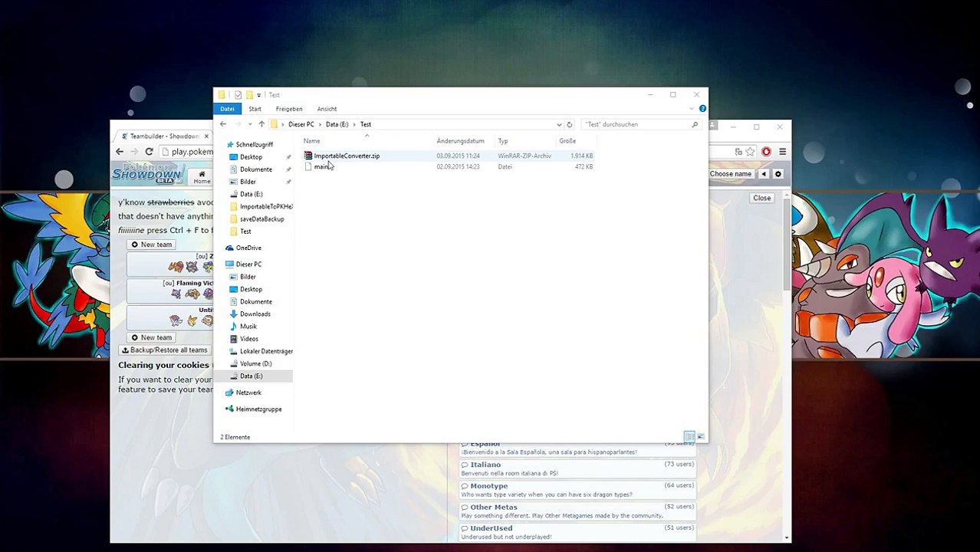This screenshot has height=552, width=980.
Task: Open quick access toolbar customize dropdown
Action: [258, 95]
